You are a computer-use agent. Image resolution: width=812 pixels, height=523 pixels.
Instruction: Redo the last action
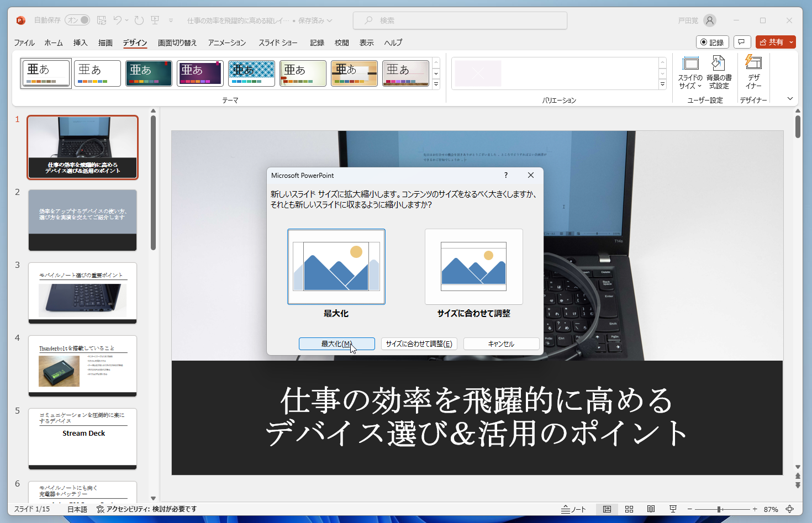click(x=139, y=20)
